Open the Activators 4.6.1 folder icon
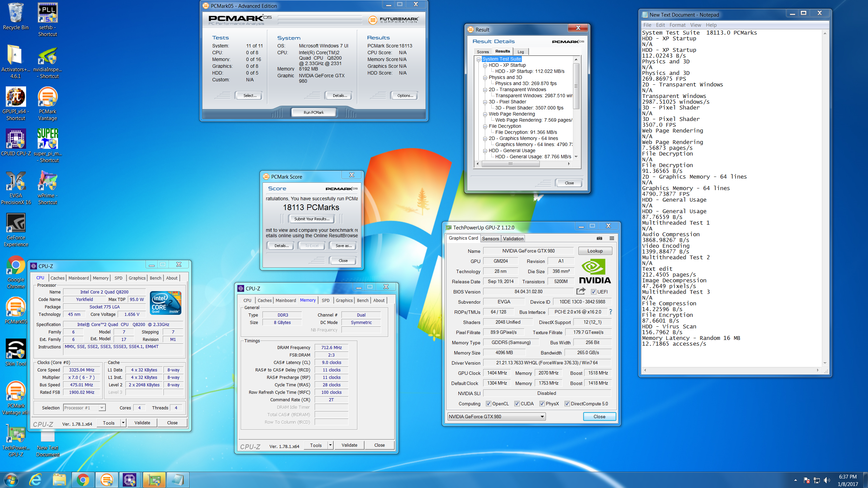868x488 pixels. pos(16,62)
